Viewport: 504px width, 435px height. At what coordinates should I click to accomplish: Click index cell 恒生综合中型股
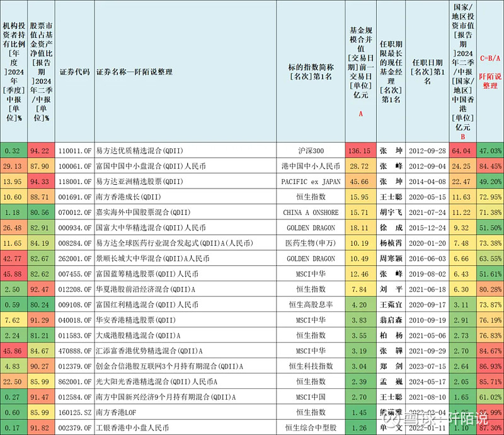[311, 428]
